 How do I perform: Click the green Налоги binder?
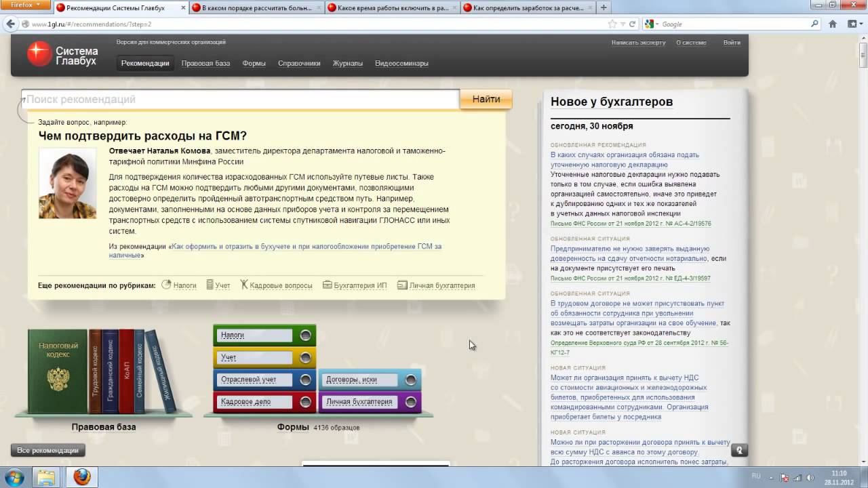point(264,335)
